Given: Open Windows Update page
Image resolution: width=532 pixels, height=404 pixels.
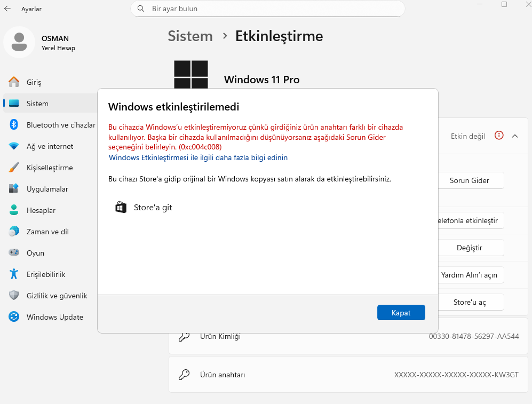Looking at the screenshot, I should pyautogui.click(x=50, y=317).
